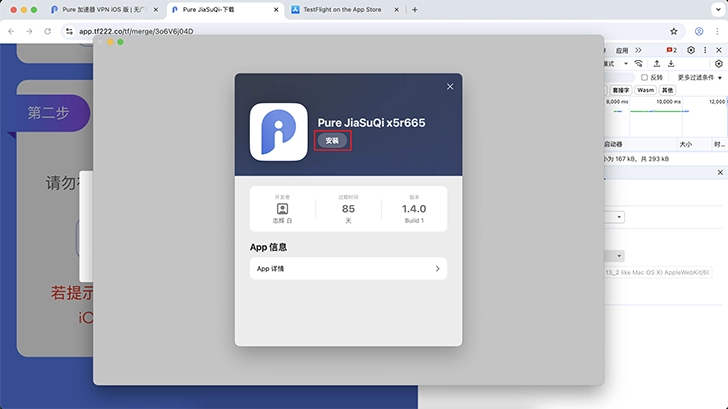Open the Chrome three-dot menu

[x=717, y=31]
